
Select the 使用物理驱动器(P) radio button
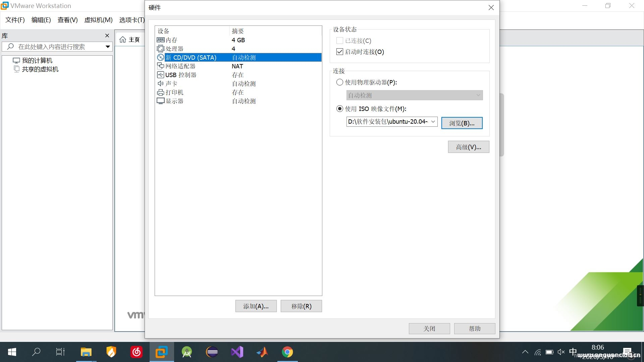coord(339,82)
